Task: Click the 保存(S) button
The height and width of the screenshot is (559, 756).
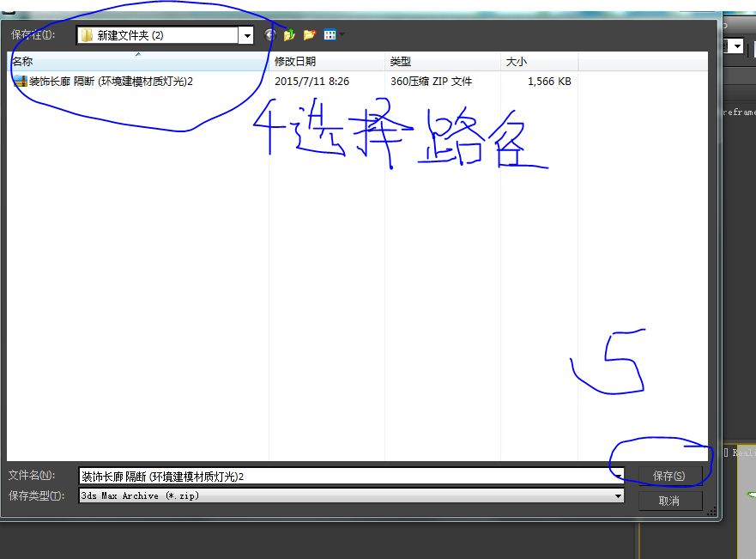Action: click(668, 476)
